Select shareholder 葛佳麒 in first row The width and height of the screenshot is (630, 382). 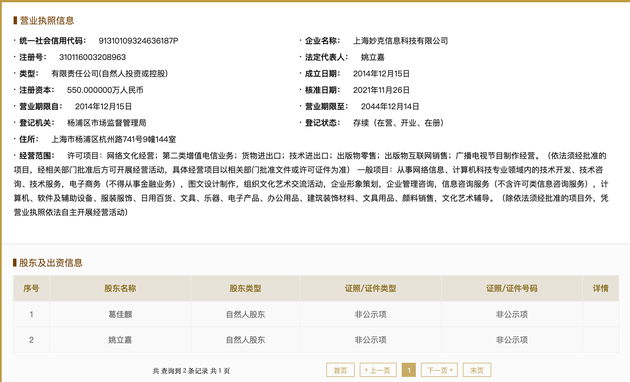coord(120,315)
